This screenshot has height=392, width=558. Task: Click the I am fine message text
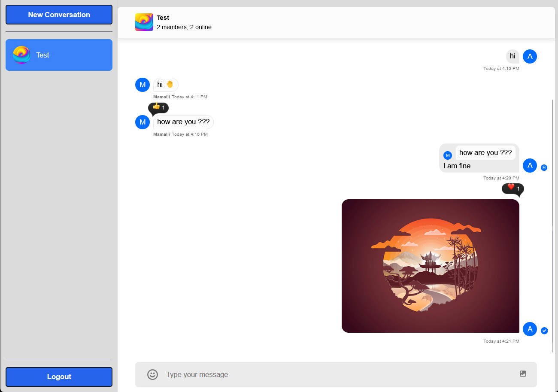[x=457, y=166]
